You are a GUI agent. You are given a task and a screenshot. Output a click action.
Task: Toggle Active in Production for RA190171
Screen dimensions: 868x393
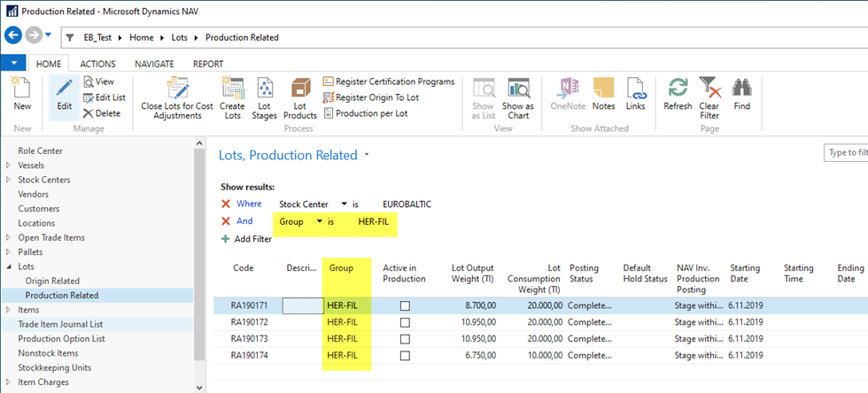(x=405, y=305)
